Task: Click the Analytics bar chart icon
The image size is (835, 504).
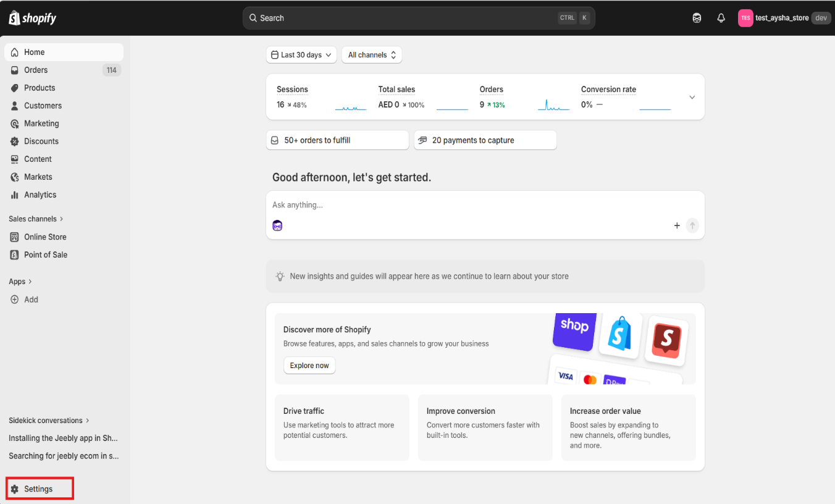Action: click(x=15, y=195)
